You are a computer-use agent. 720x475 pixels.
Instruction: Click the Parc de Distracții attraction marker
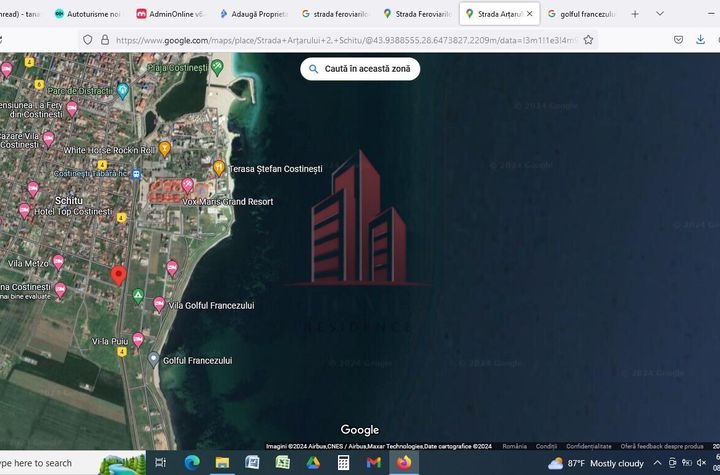[x=123, y=90]
